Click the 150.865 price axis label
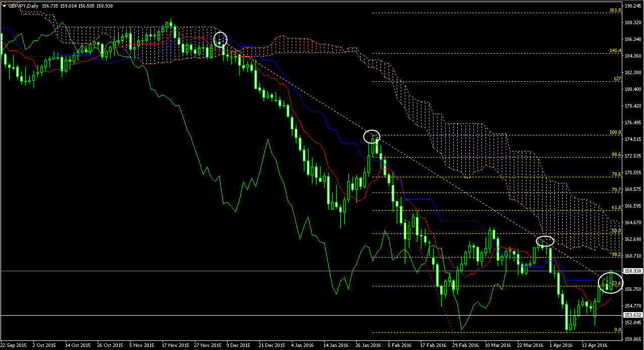 click(x=633, y=339)
